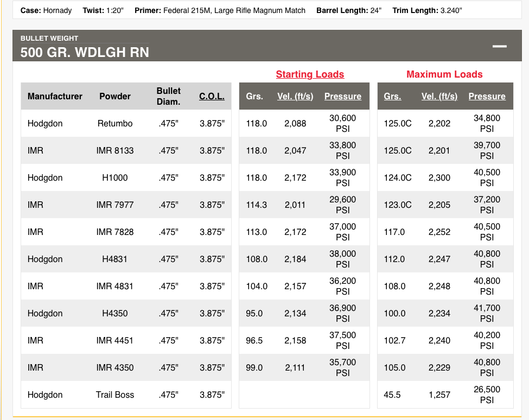Image resolution: width=529 pixels, height=420 pixels.
Task: Click the C.O.L. column header link
Action: click(x=211, y=96)
